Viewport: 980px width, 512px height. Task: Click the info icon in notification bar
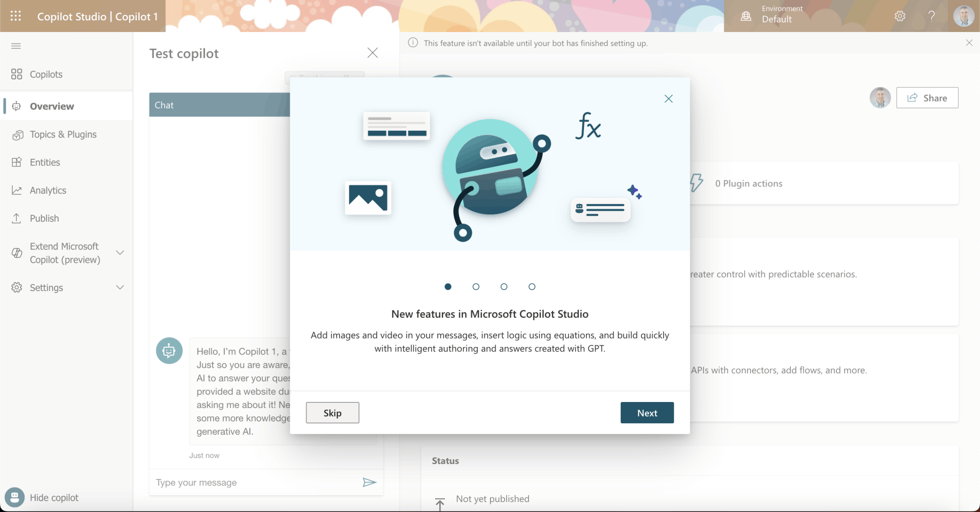pos(413,43)
